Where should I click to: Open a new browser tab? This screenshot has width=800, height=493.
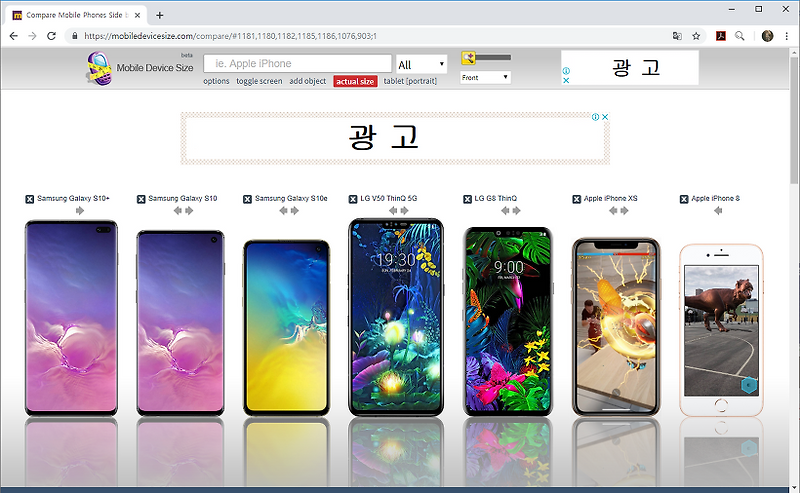160,15
